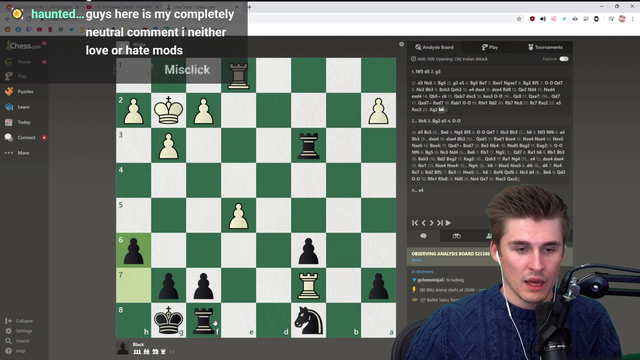Click the Twitch bookmark icon in bookmarks bar
The image size is (640, 360).
pos(29,29)
